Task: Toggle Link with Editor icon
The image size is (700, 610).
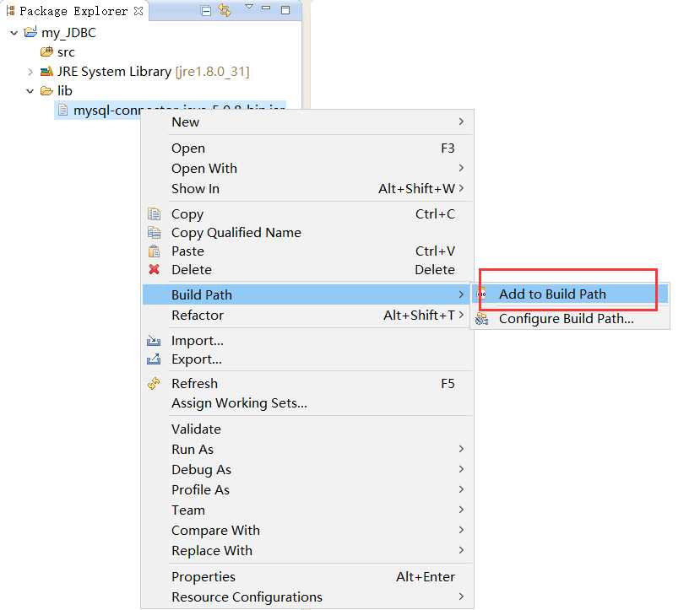Action: 225,10
